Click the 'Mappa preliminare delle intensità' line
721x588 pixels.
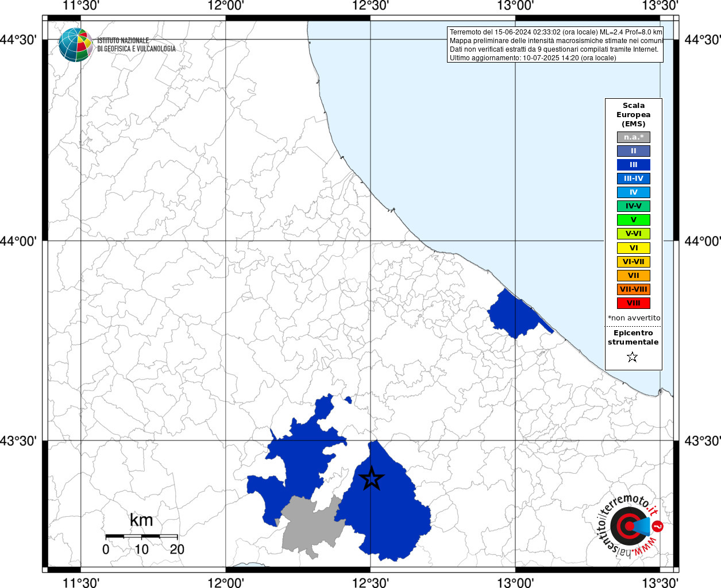pos(556,41)
